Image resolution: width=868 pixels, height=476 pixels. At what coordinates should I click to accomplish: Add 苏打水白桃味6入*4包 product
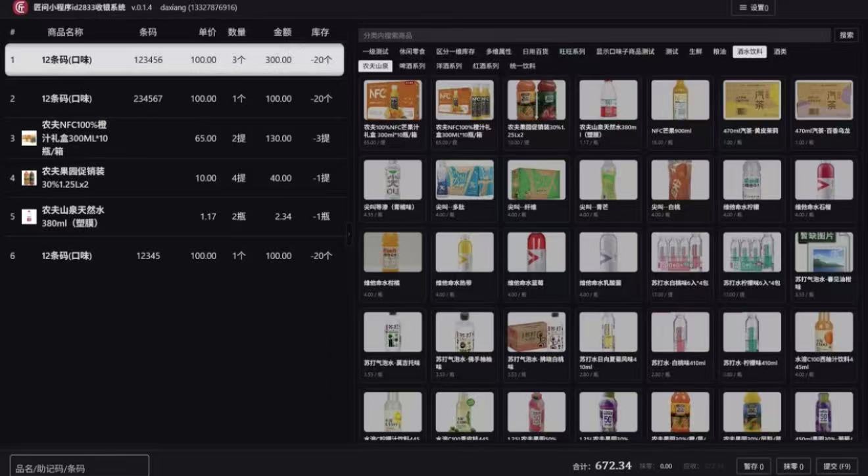681,266
